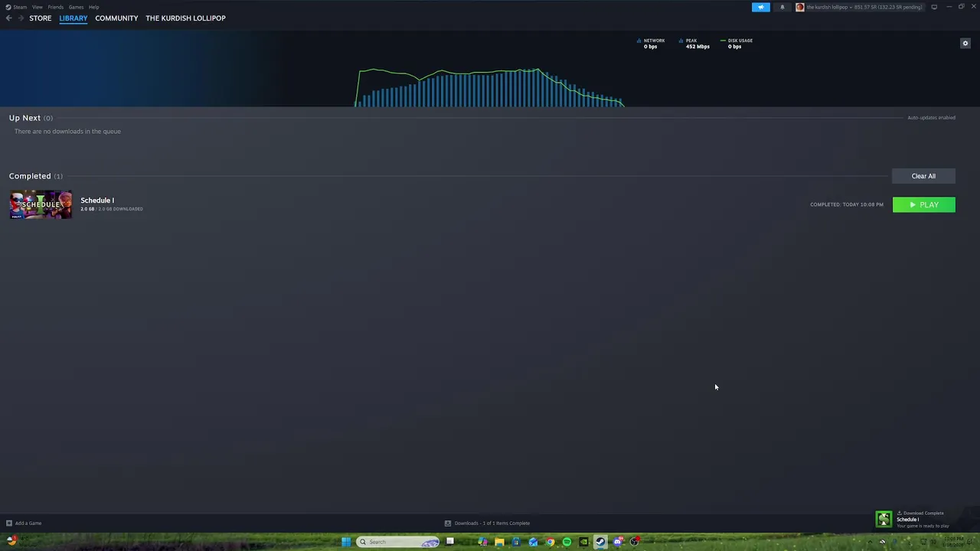This screenshot has height=551, width=980.
Task: Click the Add a Game plus icon
Action: 9,523
